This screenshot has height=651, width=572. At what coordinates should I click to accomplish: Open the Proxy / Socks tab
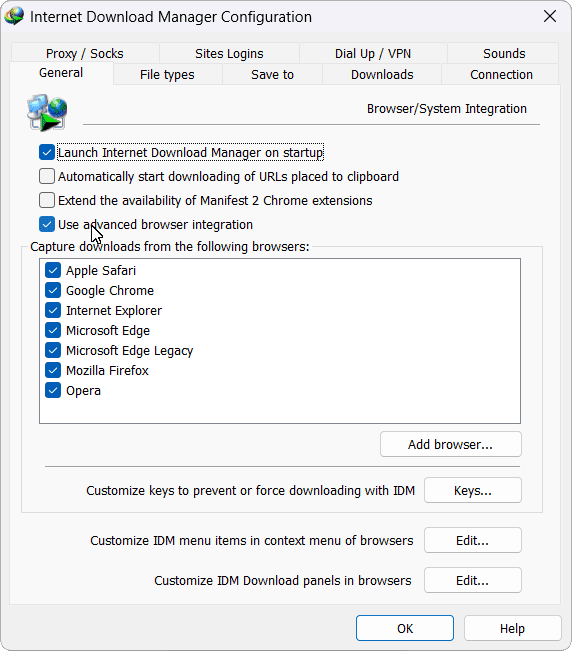[x=85, y=53]
